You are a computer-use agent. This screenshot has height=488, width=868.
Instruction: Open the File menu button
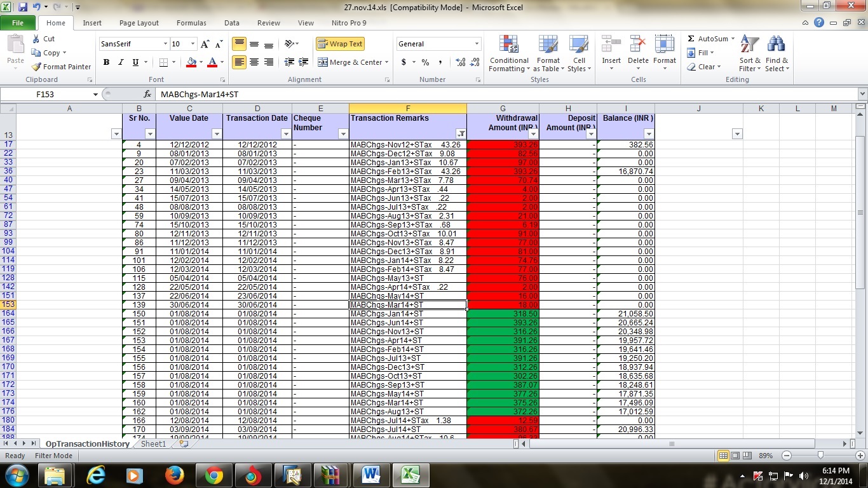tap(18, 23)
